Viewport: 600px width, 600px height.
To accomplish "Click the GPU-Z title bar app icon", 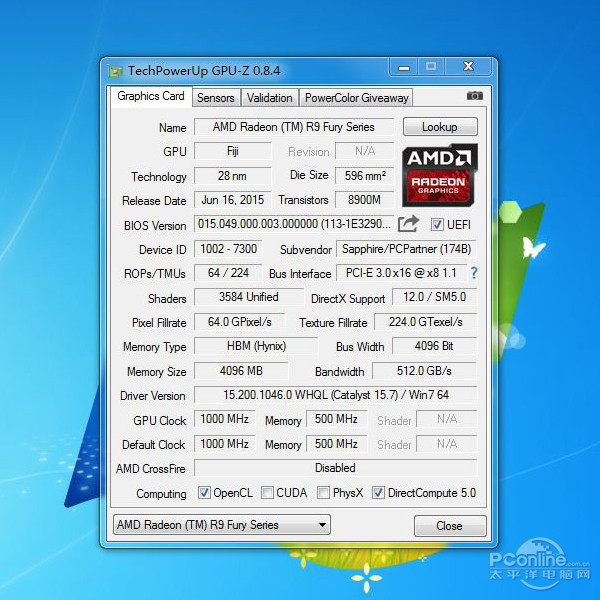I will [x=116, y=71].
